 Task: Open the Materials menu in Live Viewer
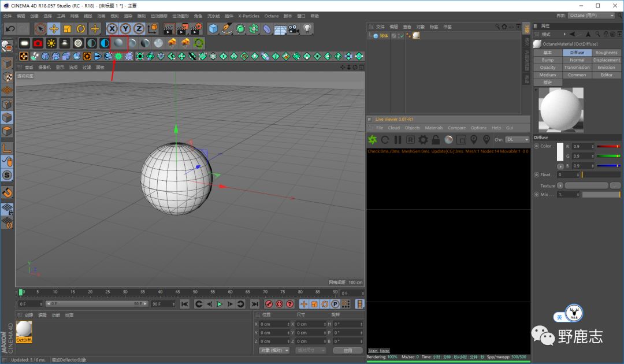pyautogui.click(x=433, y=128)
